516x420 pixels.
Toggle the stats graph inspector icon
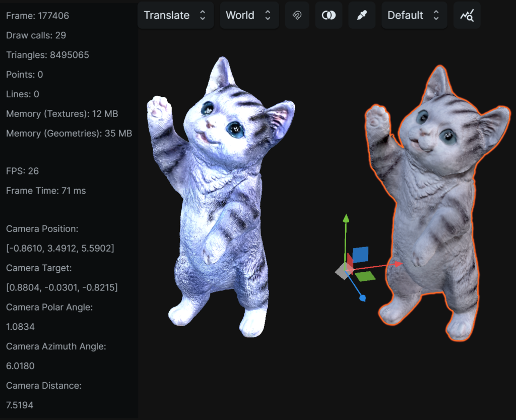[x=467, y=15]
